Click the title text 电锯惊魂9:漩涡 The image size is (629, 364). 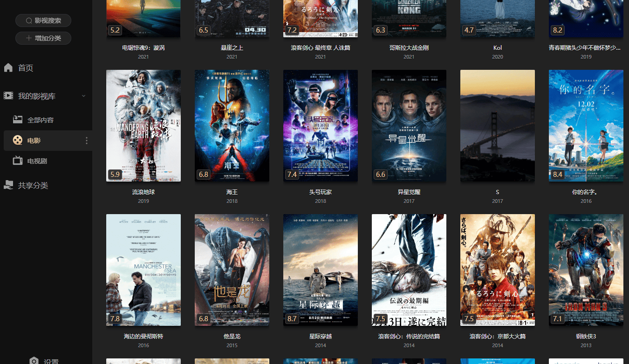(144, 48)
